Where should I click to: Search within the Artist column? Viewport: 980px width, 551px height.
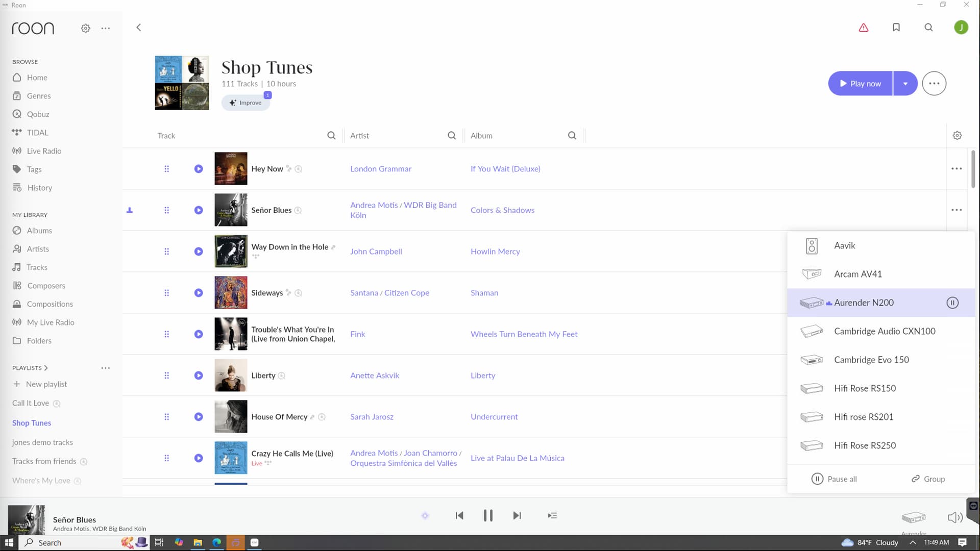[x=452, y=135]
